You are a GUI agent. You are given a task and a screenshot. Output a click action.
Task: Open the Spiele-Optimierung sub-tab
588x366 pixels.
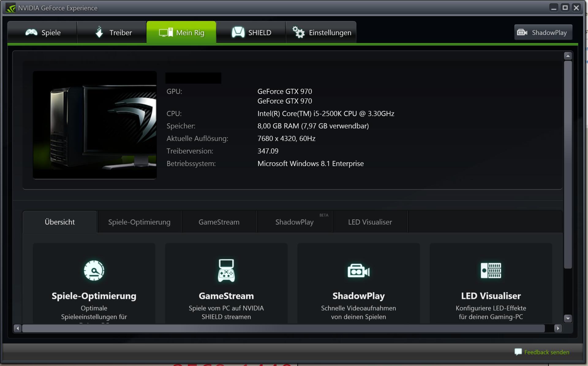(139, 222)
